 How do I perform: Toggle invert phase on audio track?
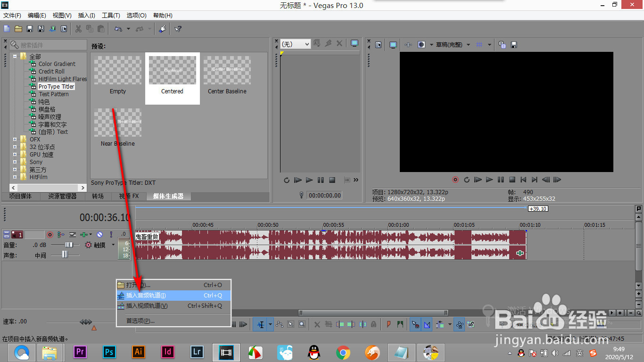(x=73, y=235)
